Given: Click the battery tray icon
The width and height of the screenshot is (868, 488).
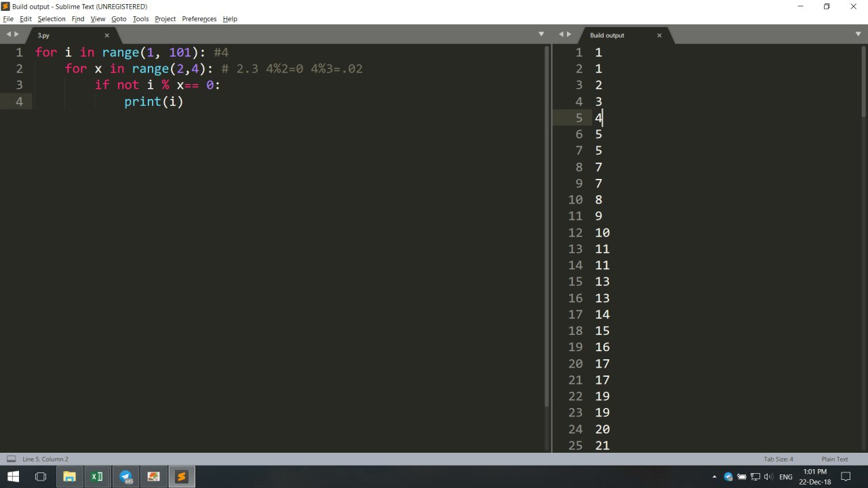Looking at the screenshot, I should coord(742,477).
